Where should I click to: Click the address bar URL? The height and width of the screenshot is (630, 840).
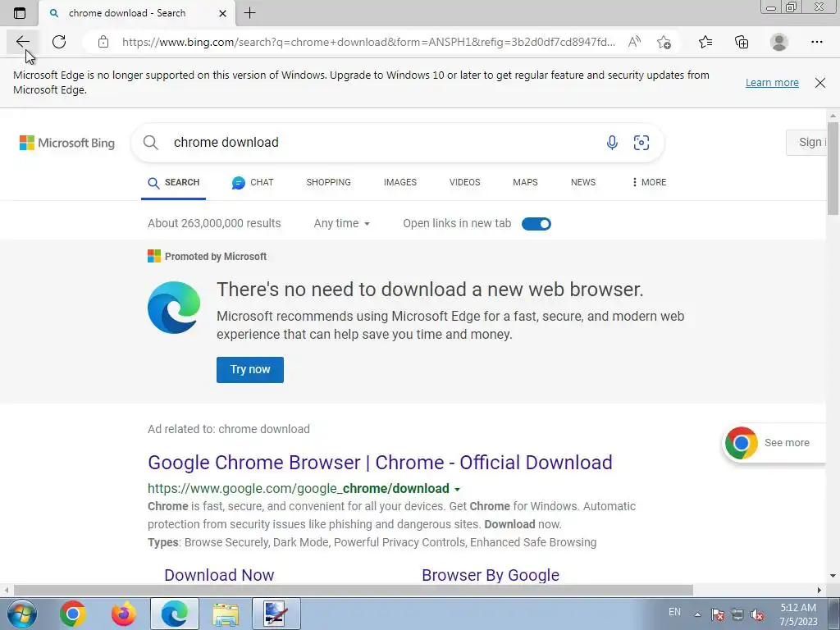click(368, 42)
